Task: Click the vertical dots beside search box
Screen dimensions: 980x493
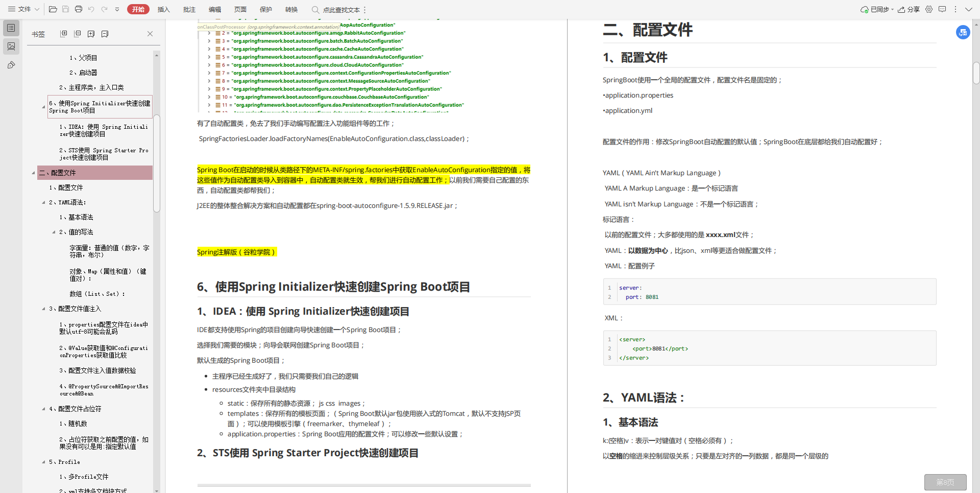Action: (x=365, y=10)
